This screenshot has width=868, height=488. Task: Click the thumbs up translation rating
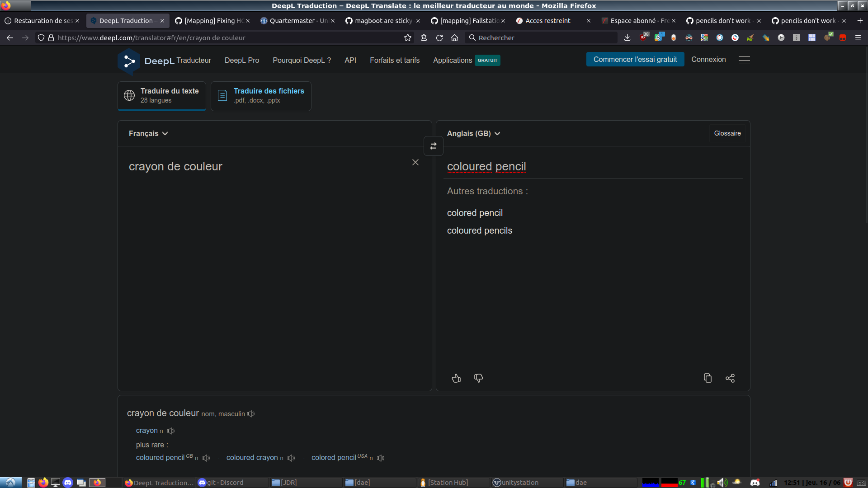(456, 378)
